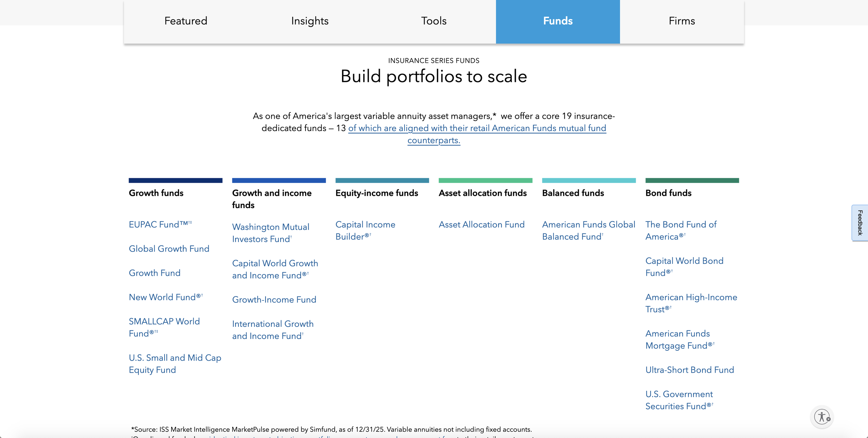Open U.S. Small and Mid Cap Equity Fund

(x=175, y=364)
